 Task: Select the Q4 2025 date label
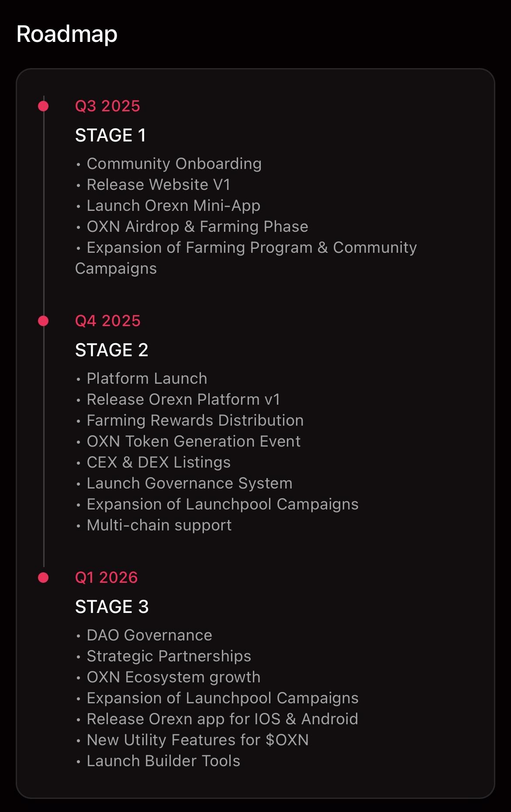pyautogui.click(x=107, y=321)
